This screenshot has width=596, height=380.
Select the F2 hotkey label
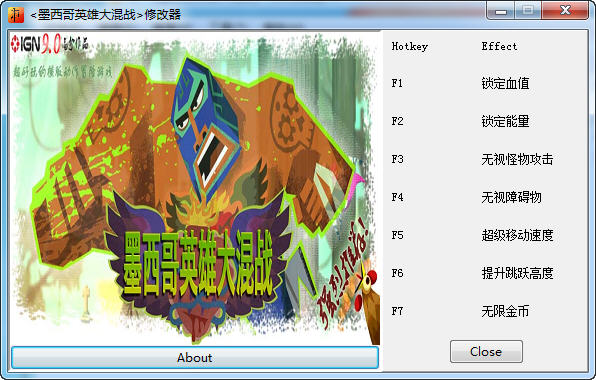click(x=397, y=121)
